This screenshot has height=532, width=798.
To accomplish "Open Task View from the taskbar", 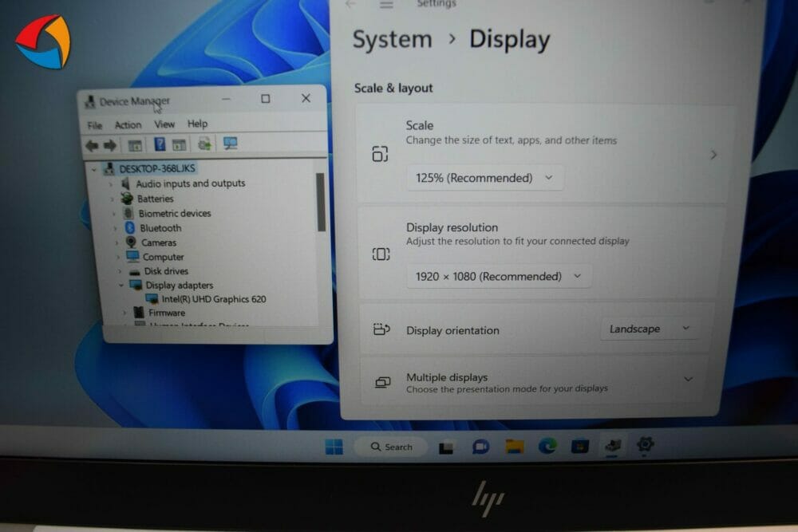I will click(446, 447).
